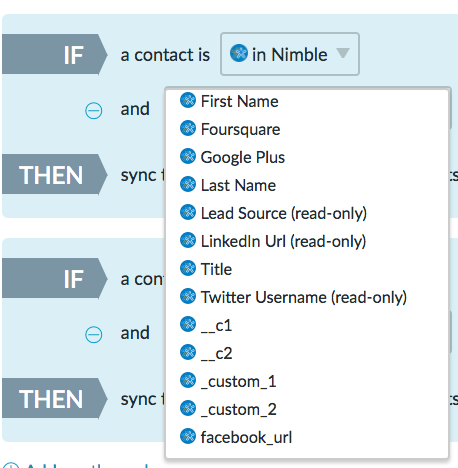Click the Nimble icon beside facebook_url

coord(188,436)
